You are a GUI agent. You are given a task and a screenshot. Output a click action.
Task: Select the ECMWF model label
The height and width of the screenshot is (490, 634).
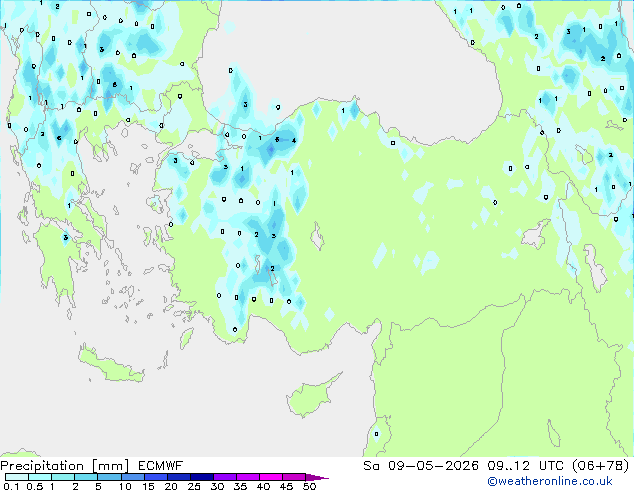coord(161,466)
